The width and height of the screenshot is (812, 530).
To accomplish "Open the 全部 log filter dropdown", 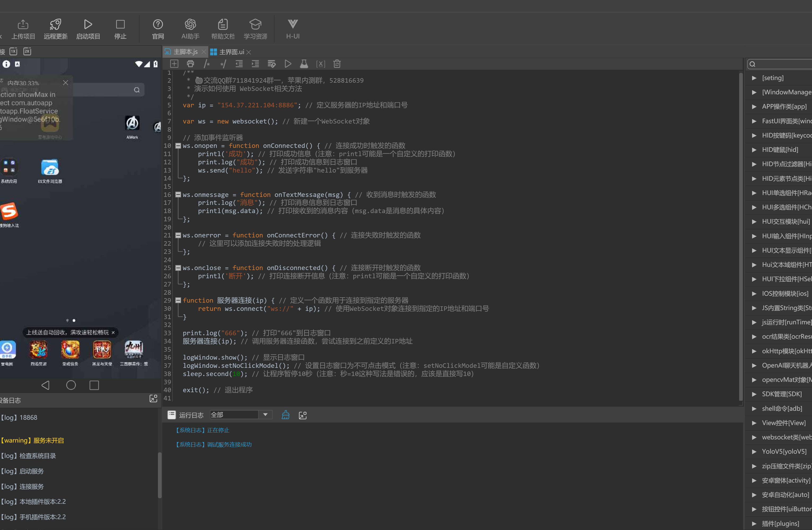I will point(265,415).
